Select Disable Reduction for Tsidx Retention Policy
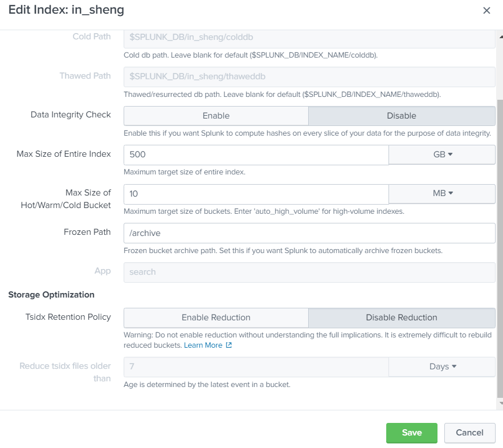The height and width of the screenshot is (448, 503). pos(402,317)
